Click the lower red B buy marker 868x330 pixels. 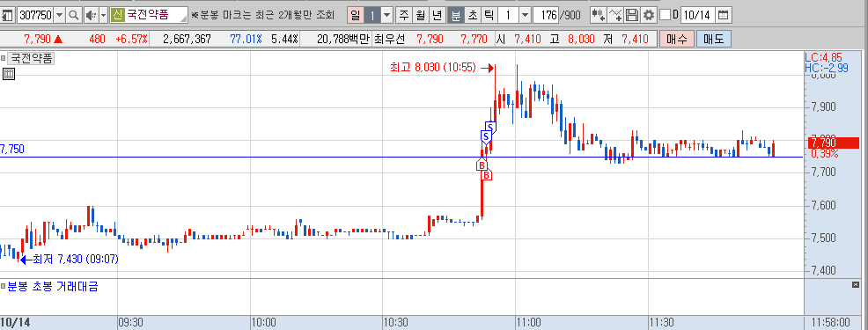click(487, 175)
